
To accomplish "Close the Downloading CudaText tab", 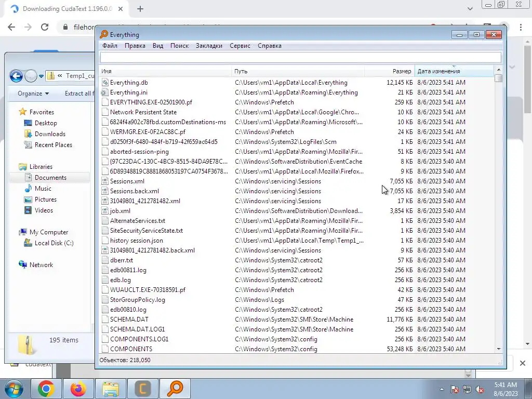I will click(x=121, y=9).
